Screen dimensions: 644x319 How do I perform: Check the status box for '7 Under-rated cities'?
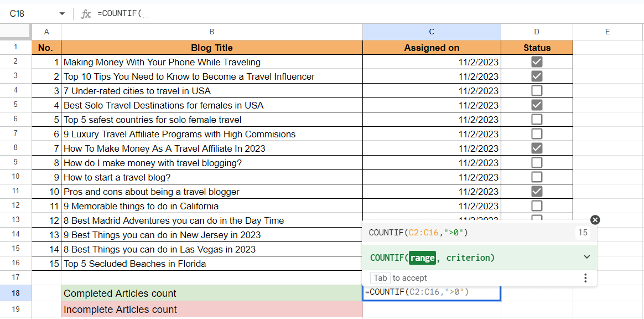pyautogui.click(x=537, y=90)
